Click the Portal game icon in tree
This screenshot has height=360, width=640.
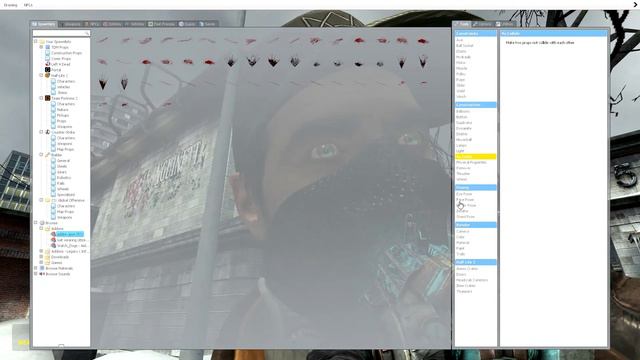[47, 70]
